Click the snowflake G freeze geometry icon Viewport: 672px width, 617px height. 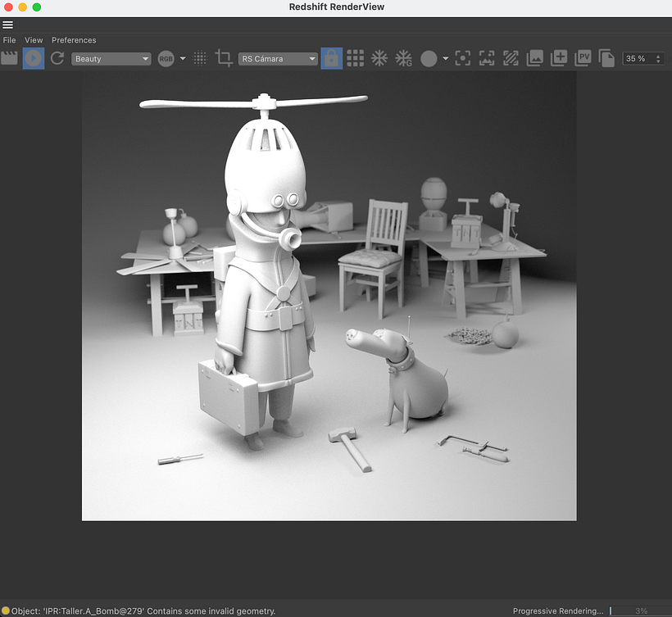coord(403,58)
